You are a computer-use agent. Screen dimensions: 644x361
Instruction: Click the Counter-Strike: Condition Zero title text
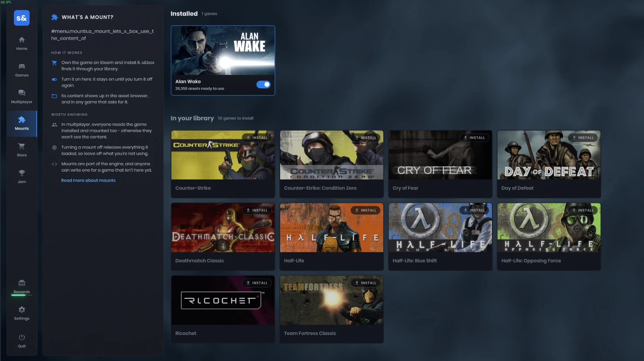click(320, 188)
